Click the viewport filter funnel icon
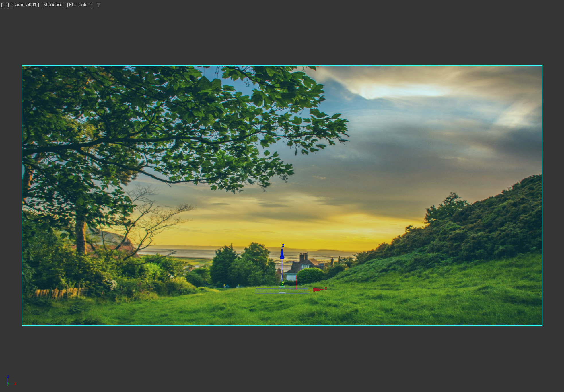The image size is (564, 392). pos(98,5)
